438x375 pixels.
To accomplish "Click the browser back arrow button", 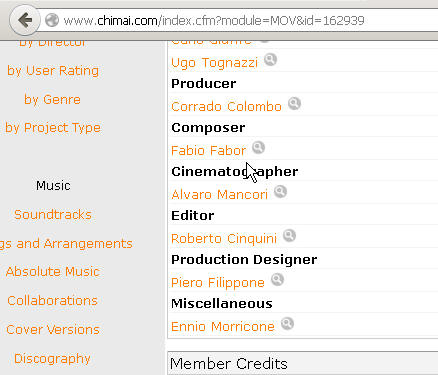I will coord(25,20).
